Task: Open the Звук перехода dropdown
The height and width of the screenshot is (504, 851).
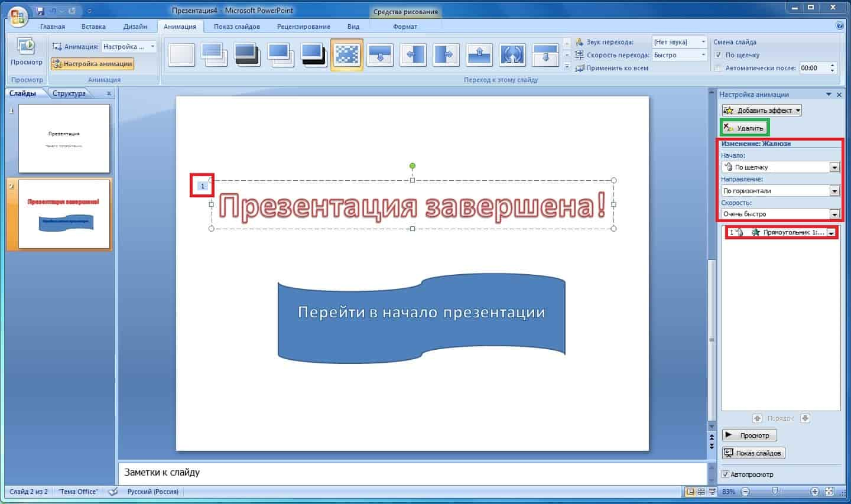Action: pos(680,42)
